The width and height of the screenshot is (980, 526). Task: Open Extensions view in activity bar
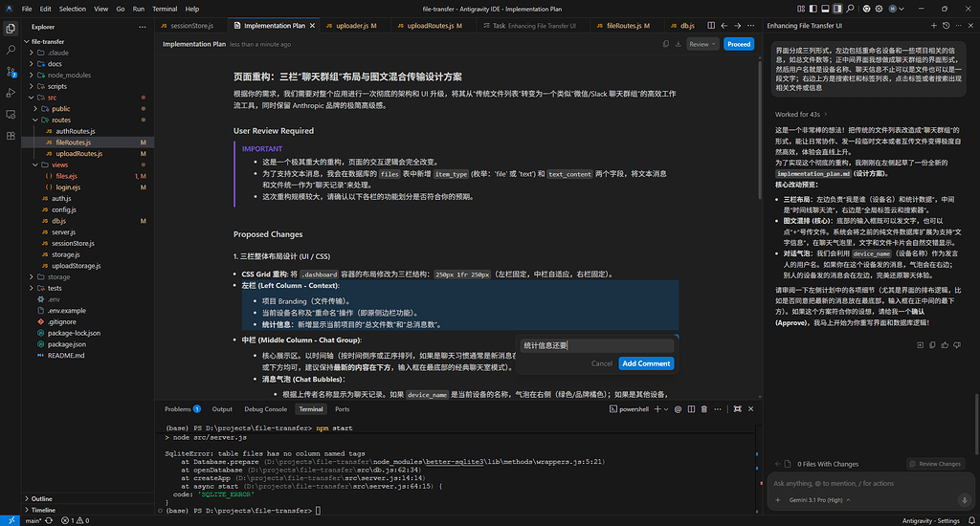[11, 136]
